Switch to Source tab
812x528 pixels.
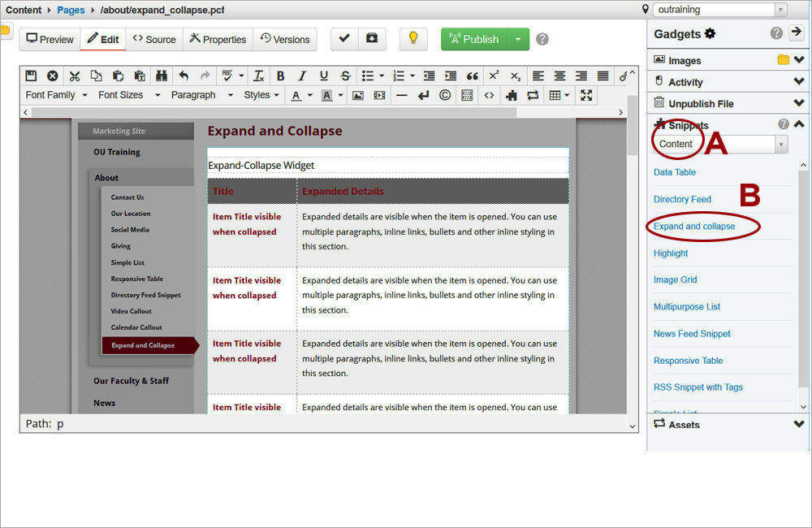pyautogui.click(x=154, y=39)
